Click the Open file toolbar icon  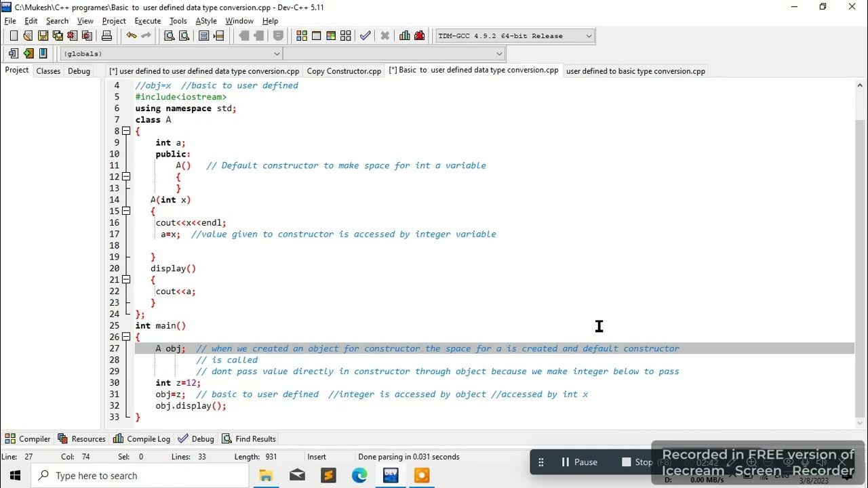[28, 36]
